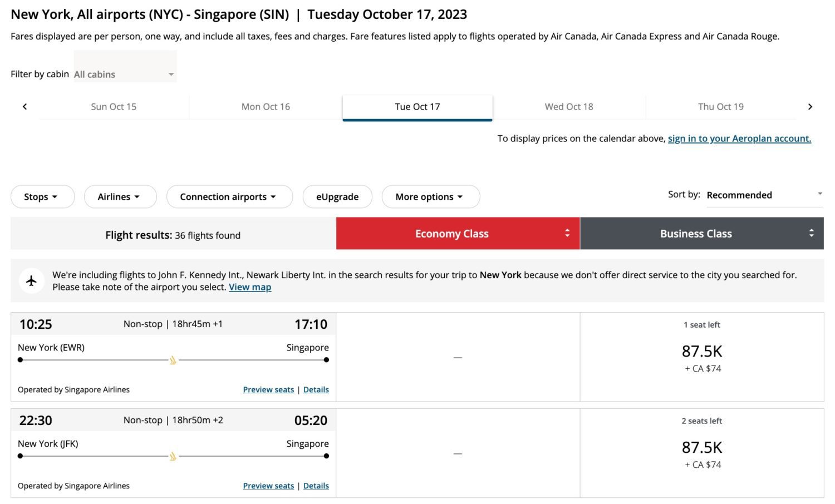This screenshot has height=504, width=835.
Task: Open the Stops filter dropdown
Action: coord(42,196)
